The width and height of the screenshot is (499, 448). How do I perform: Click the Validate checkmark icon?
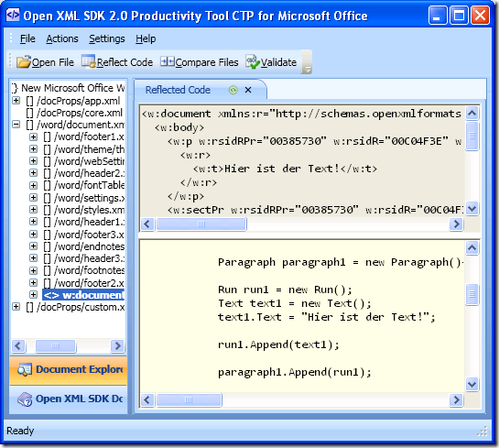[x=253, y=61]
